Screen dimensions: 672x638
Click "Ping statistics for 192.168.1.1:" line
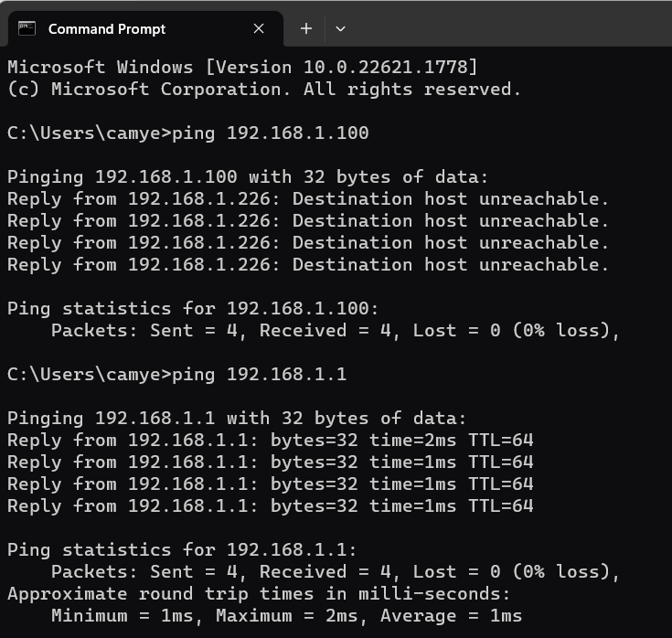[x=182, y=549]
